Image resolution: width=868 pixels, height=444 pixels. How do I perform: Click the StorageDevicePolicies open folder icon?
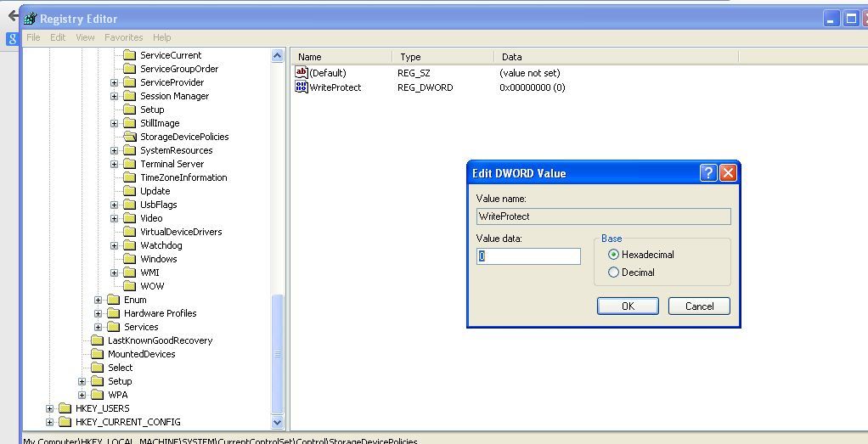(129, 137)
